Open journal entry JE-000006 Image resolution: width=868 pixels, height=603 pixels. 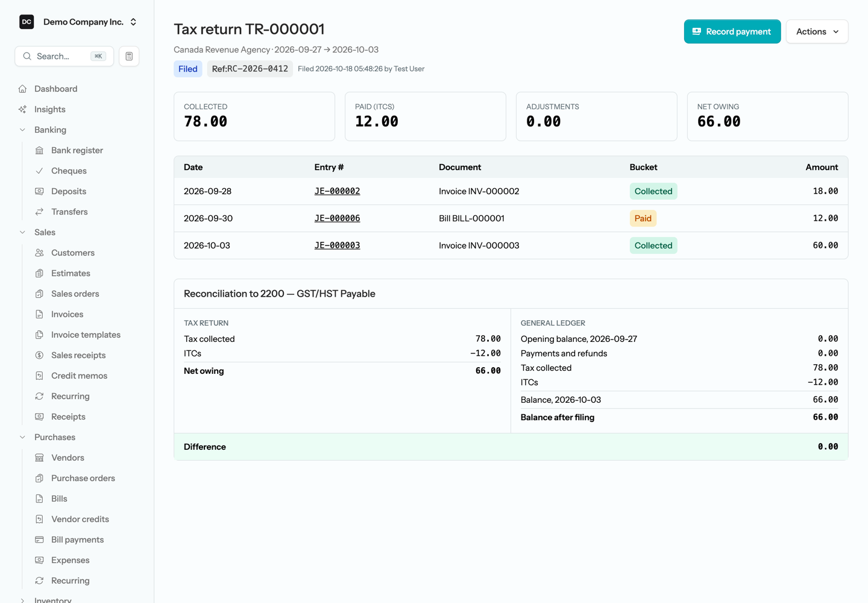(x=337, y=218)
